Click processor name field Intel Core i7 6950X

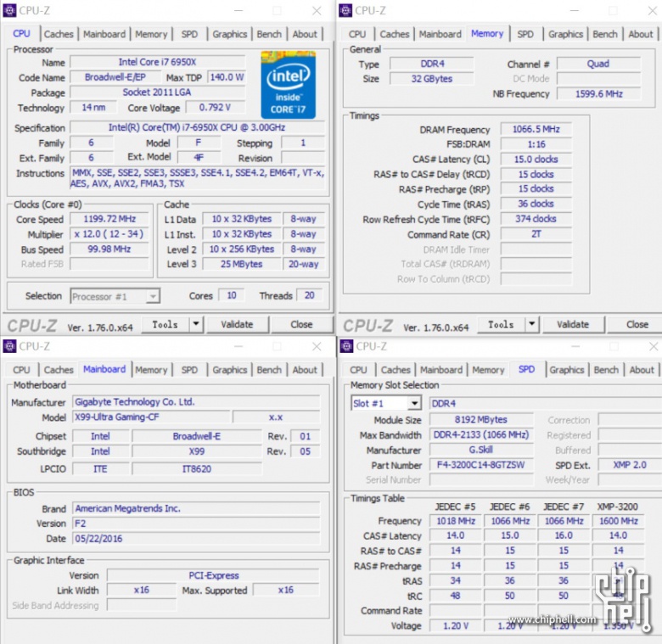point(158,62)
